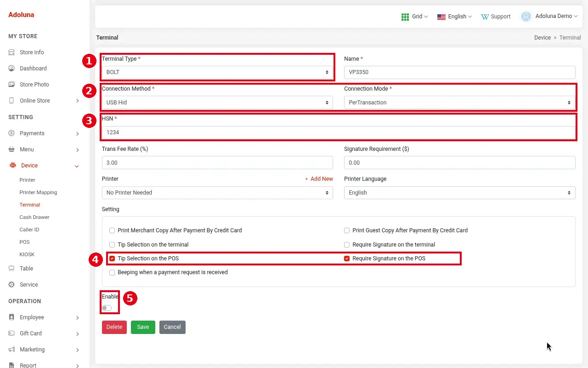588x368 pixels.
Task: Click the Gift Card icon
Action: 11,333
